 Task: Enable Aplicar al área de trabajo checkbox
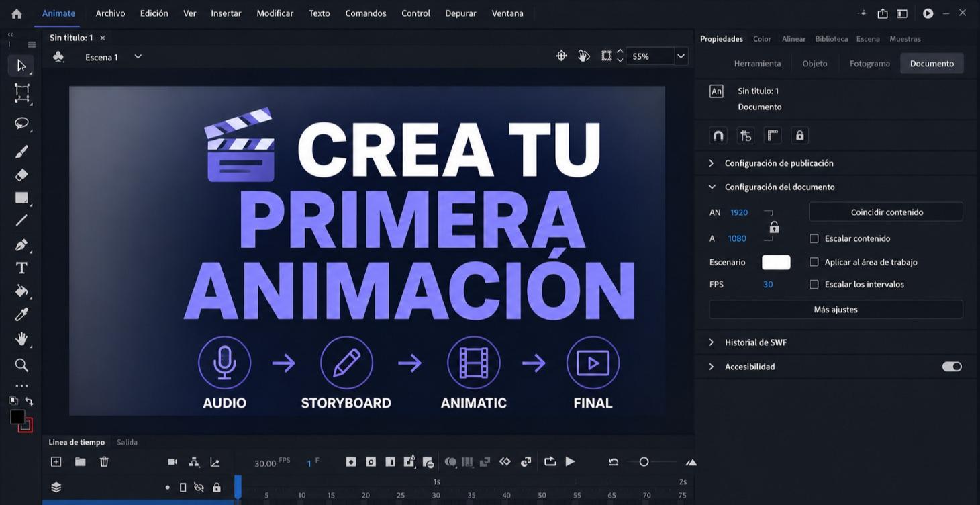(814, 262)
